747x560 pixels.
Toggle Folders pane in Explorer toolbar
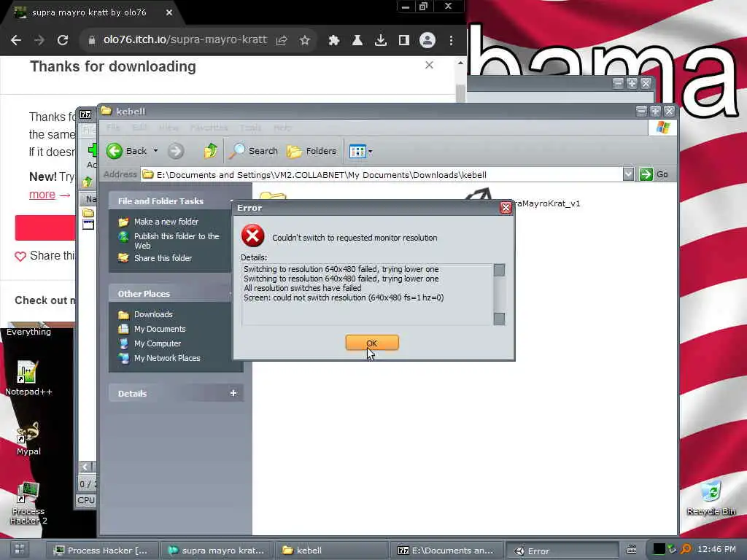coord(311,151)
